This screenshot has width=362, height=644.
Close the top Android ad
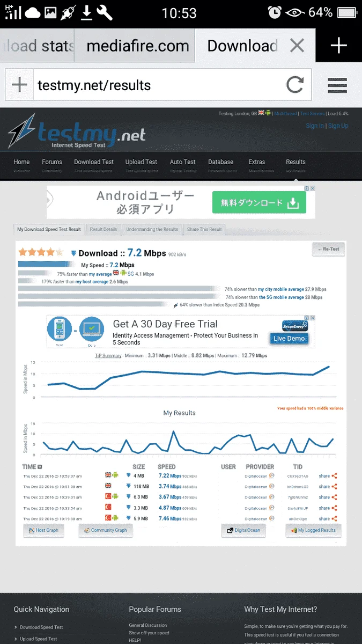point(313,188)
